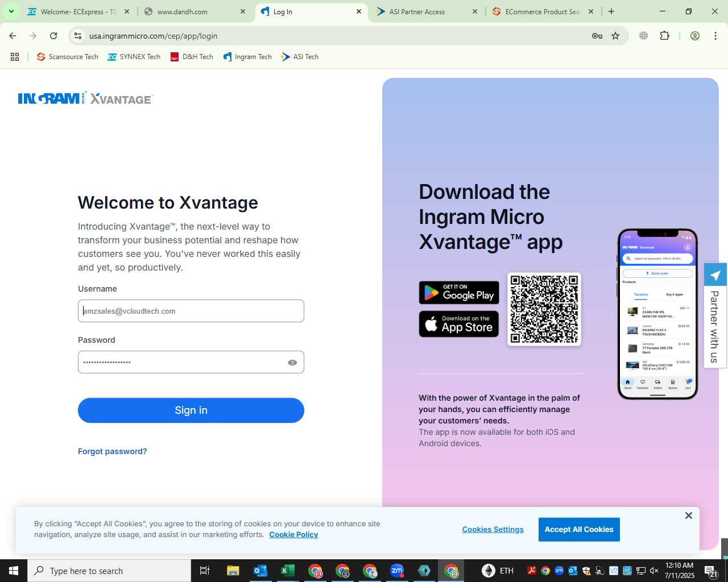This screenshot has height=582, width=728.
Task: Open the Extensions puzzle icon
Action: 664,36
